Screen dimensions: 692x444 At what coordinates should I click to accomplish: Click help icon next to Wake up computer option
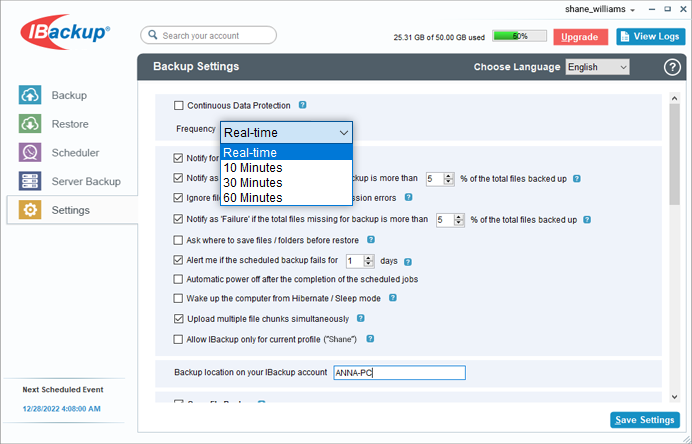pos(393,298)
